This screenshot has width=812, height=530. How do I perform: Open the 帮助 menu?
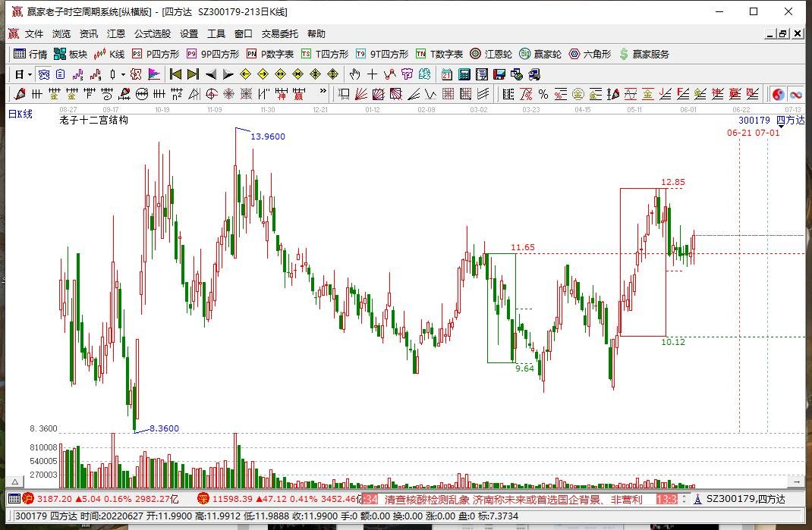tap(316, 33)
